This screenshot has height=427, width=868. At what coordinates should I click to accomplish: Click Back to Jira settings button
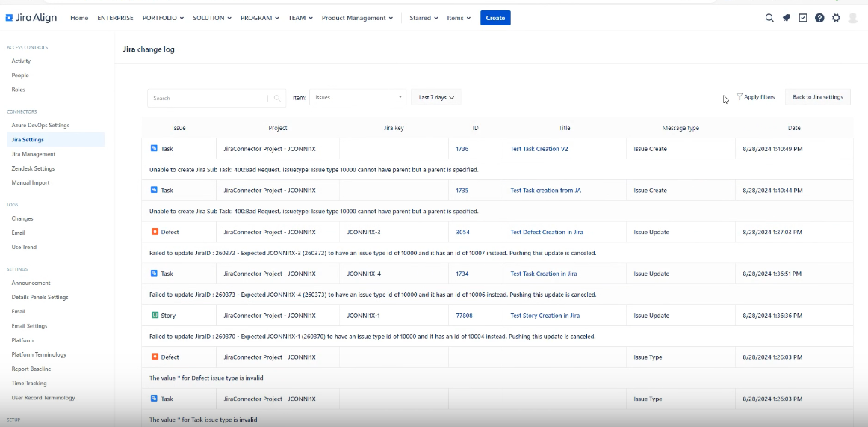click(818, 97)
